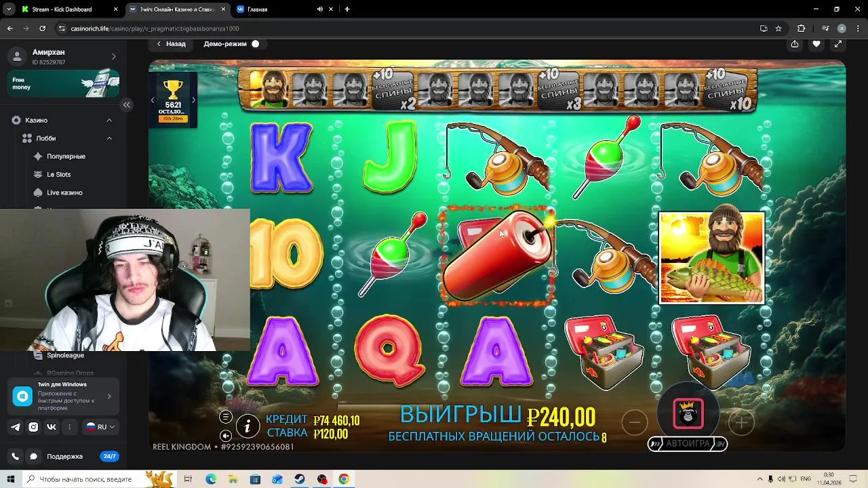Open the slot game menu hamburger icon

coord(226,417)
